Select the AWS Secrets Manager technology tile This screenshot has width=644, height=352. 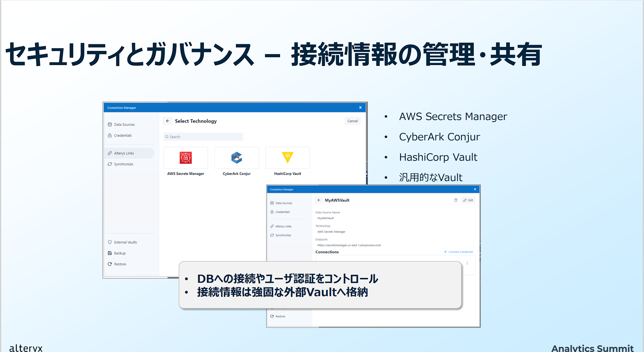[185, 158]
